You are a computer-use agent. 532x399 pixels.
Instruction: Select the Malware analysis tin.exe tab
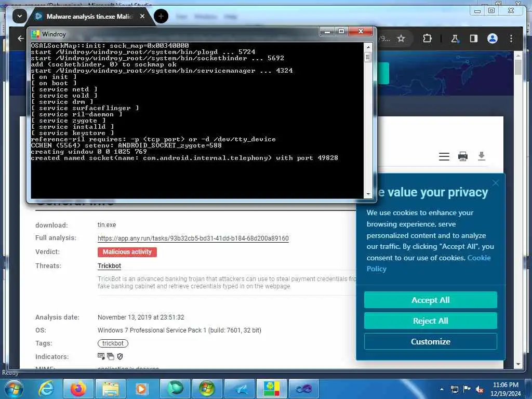tap(89, 16)
